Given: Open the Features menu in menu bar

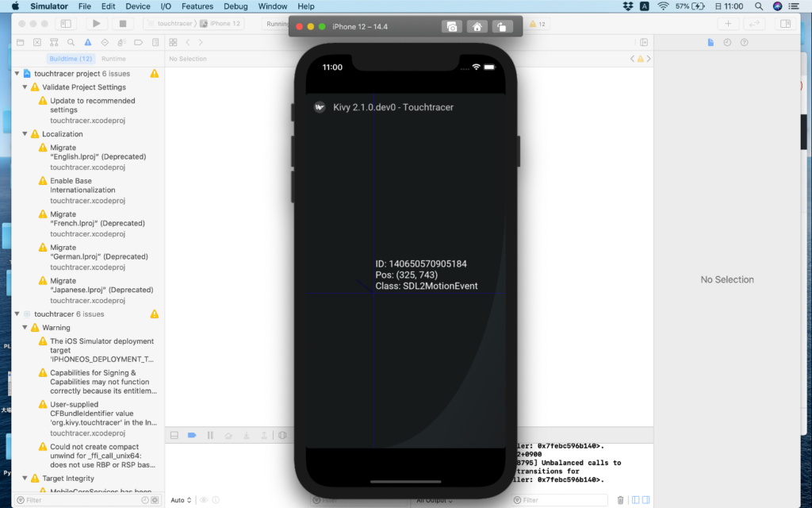Looking at the screenshot, I should pos(197,6).
